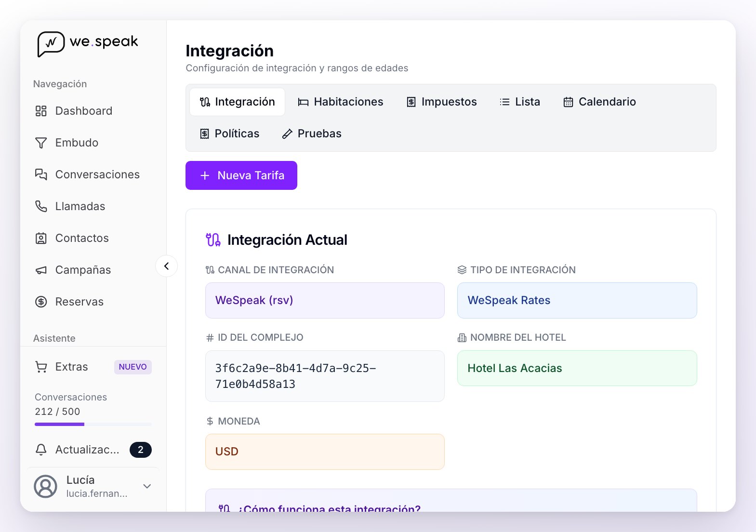Screen dimensions: 756x532
Task: Click the Políticas document icon
Action: click(x=205, y=134)
